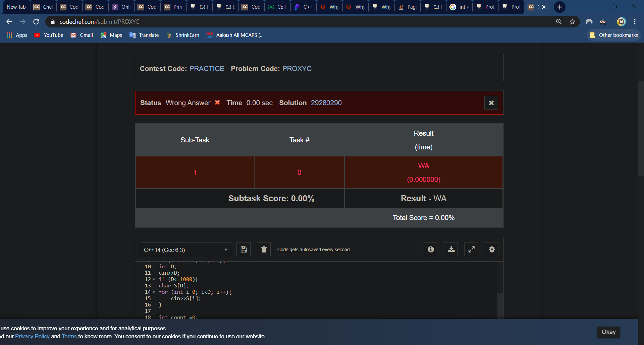Open the Chrome profile avatar
This screenshot has height=345, width=644.
621,21
